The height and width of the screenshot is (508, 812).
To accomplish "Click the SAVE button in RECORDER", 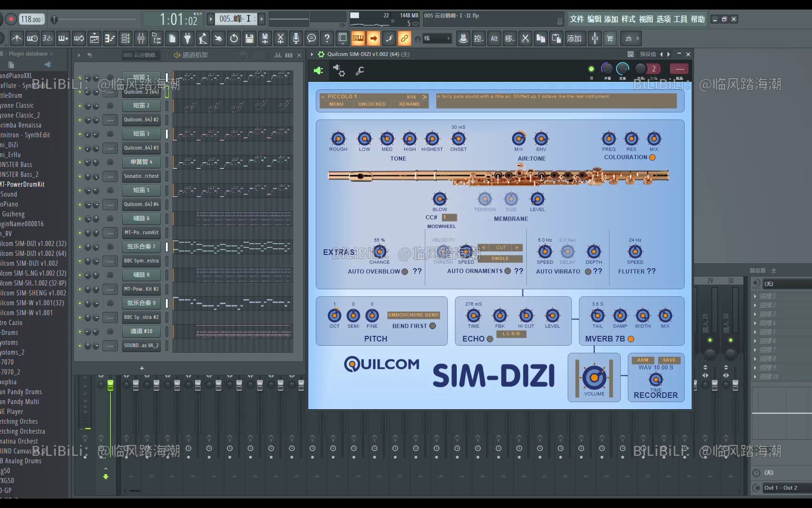I will (669, 360).
